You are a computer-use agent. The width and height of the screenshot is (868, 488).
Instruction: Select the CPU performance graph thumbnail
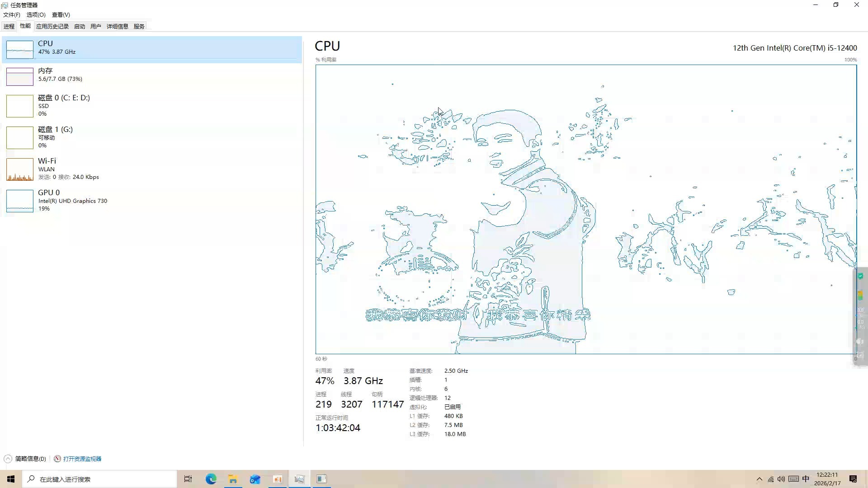[x=20, y=50]
